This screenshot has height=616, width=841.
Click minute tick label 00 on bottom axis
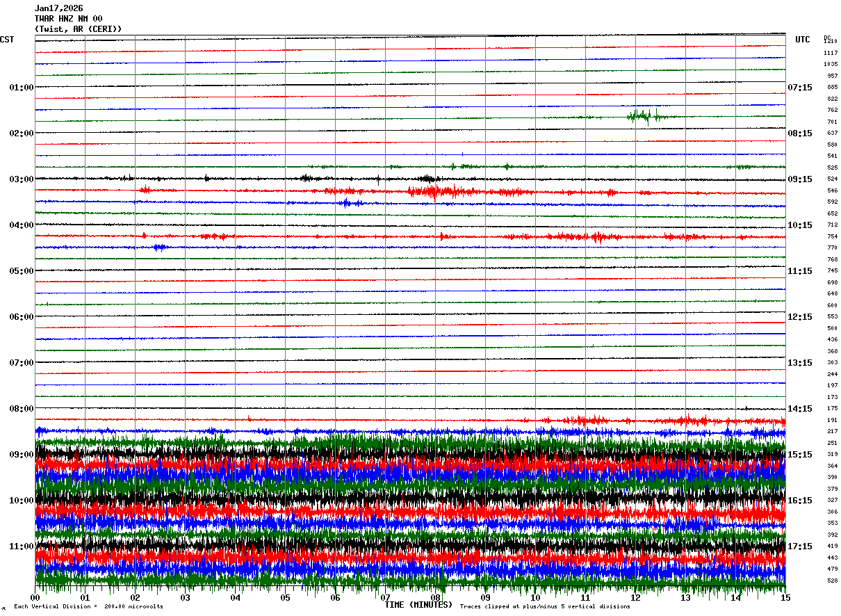click(x=35, y=598)
